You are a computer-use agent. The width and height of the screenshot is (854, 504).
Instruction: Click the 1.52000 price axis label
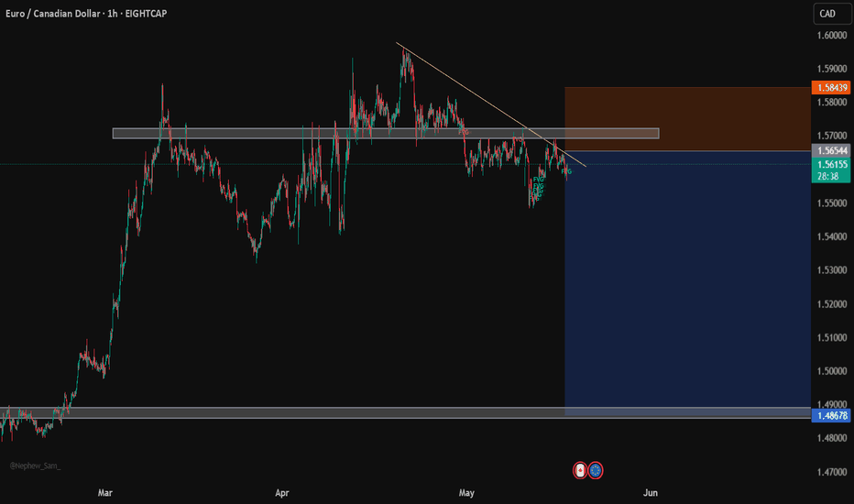coord(832,303)
